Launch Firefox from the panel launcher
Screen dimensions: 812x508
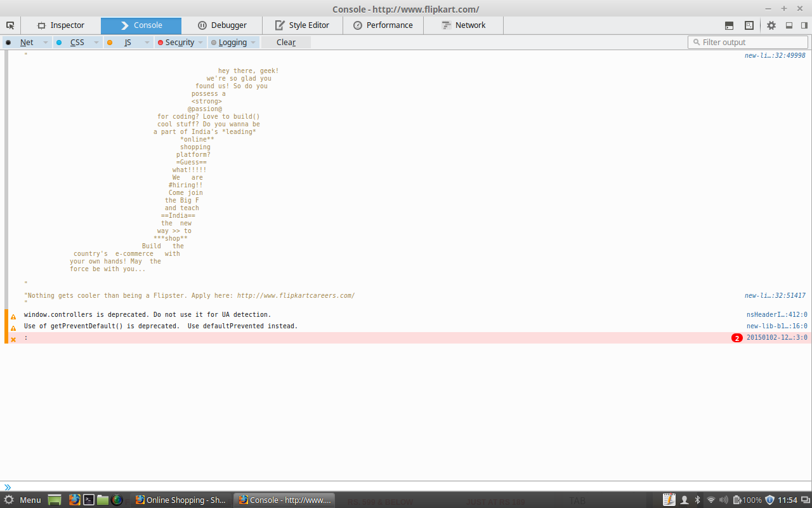[x=75, y=500]
